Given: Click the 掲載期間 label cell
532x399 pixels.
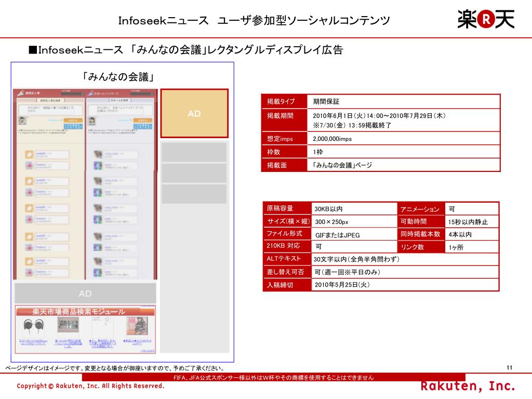Looking at the screenshot, I should 284,120.
